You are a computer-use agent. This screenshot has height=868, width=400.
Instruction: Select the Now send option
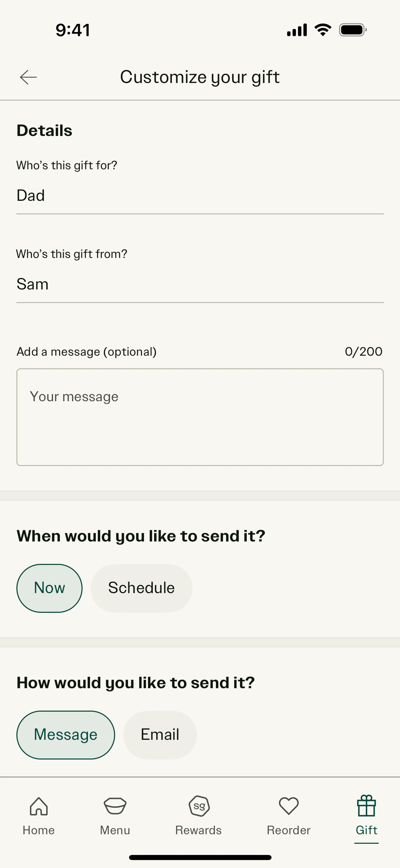coord(50,588)
